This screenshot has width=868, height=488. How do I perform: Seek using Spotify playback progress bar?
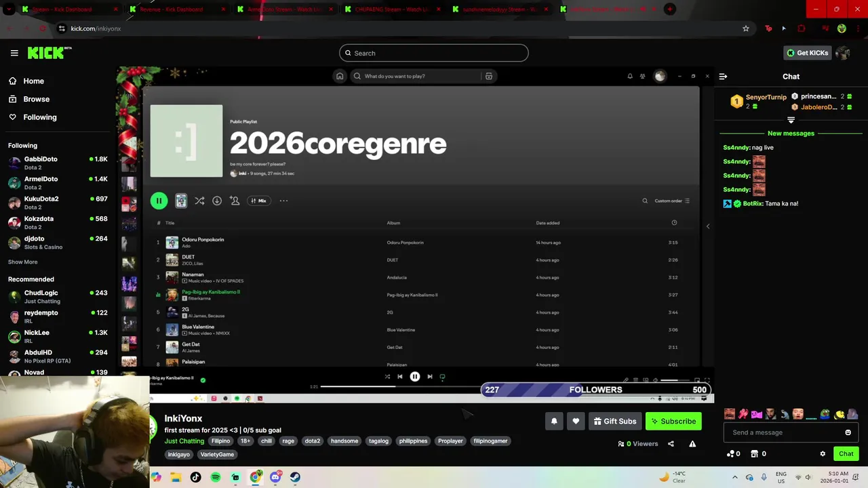click(400, 387)
